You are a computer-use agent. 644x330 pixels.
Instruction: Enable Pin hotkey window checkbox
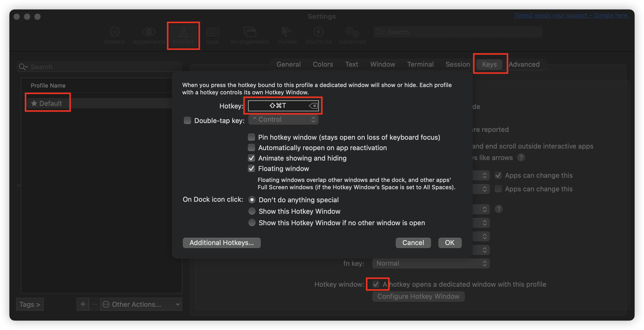pos(251,137)
